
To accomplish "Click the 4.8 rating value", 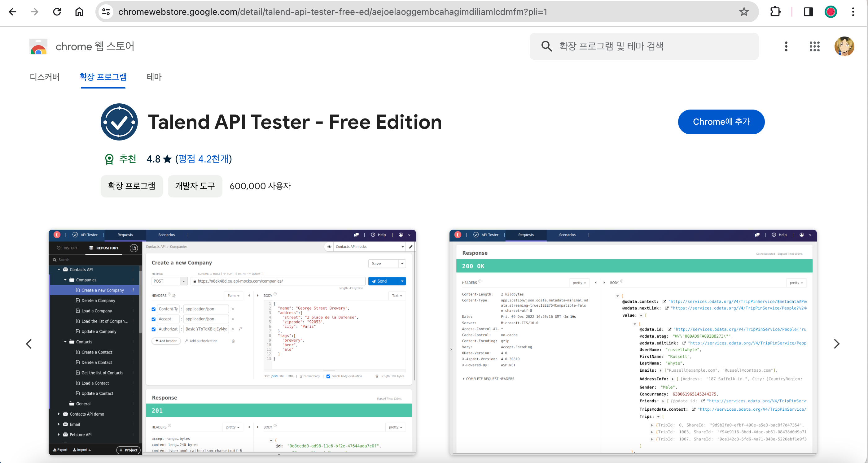I will 153,159.
